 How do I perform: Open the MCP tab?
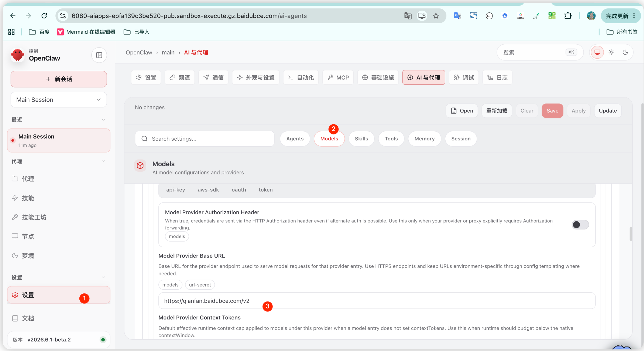(338, 77)
